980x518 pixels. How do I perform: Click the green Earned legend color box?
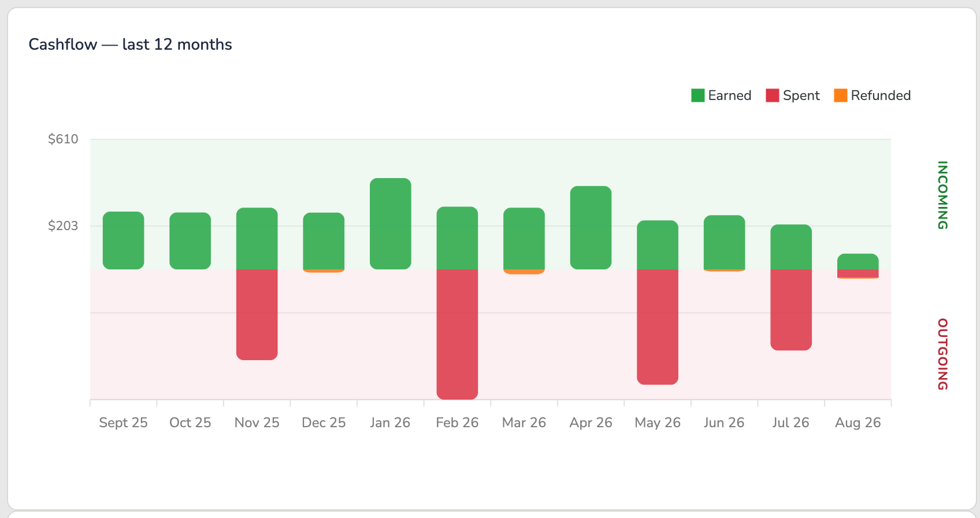point(698,95)
